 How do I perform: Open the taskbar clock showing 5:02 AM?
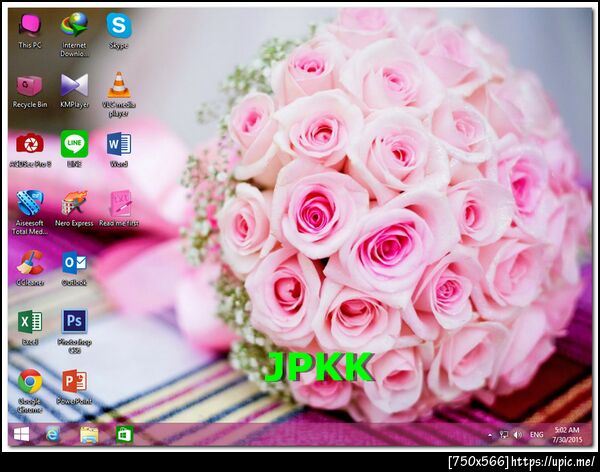(x=567, y=434)
